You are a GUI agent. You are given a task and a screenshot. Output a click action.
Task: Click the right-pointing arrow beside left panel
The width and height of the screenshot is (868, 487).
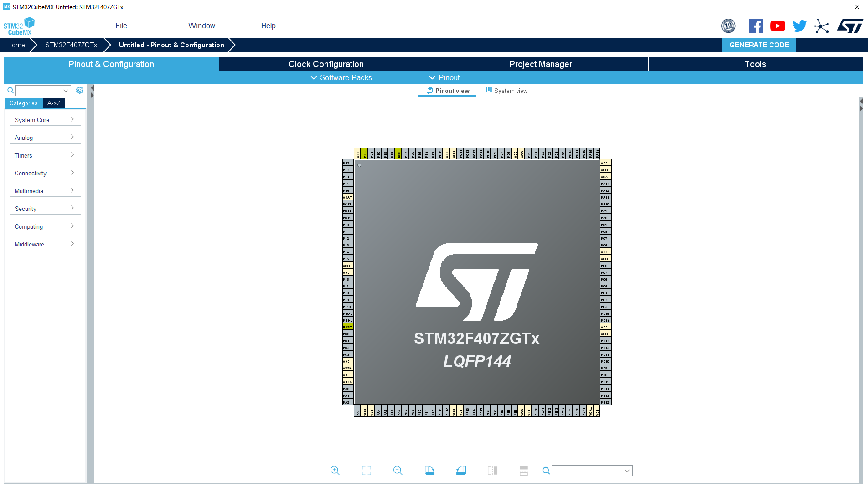click(92, 95)
